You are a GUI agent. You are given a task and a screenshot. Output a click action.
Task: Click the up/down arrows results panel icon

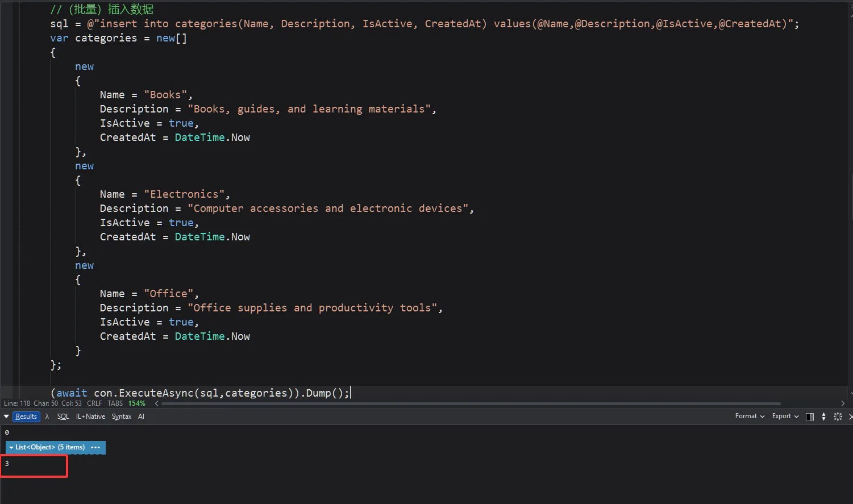pyautogui.click(x=823, y=416)
